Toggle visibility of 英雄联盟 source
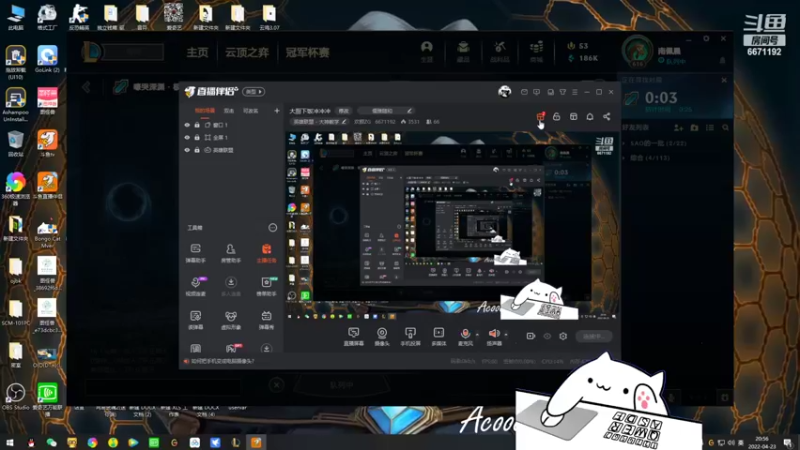Image resolution: width=800 pixels, height=450 pixels. tap(187, 151)
